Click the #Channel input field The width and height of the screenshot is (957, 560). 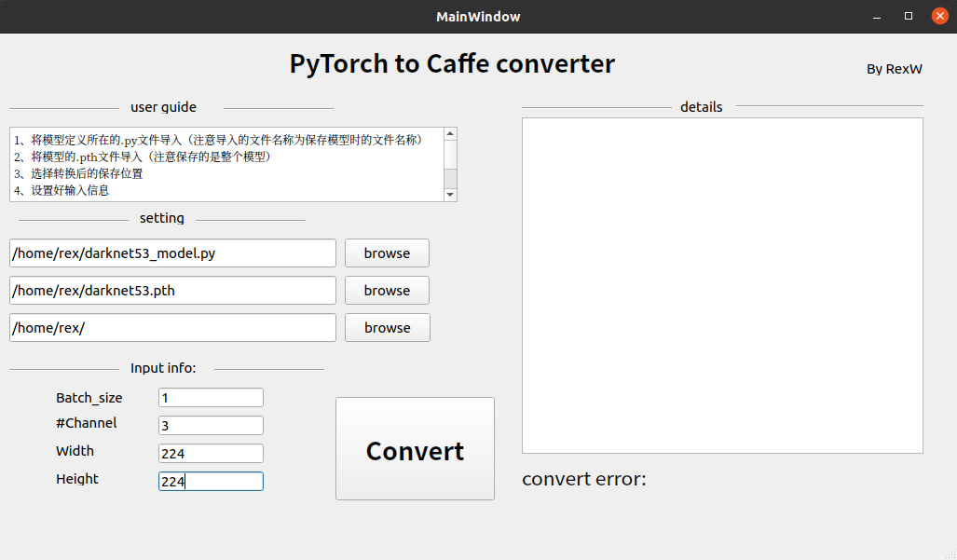tap(211, 425)
